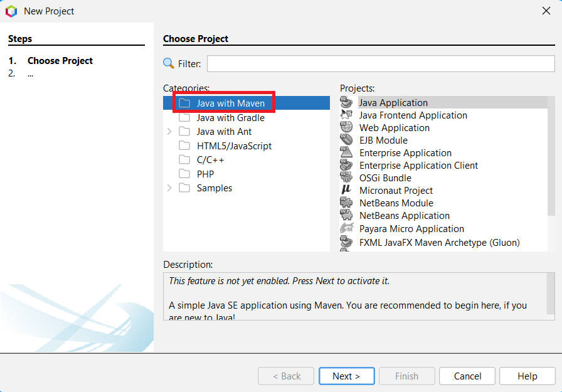The height and width of the screenshot is (392, 562).
Task: Click the FXML JavaFX Maven Archetype icon
Action: [x=346, y=242]
